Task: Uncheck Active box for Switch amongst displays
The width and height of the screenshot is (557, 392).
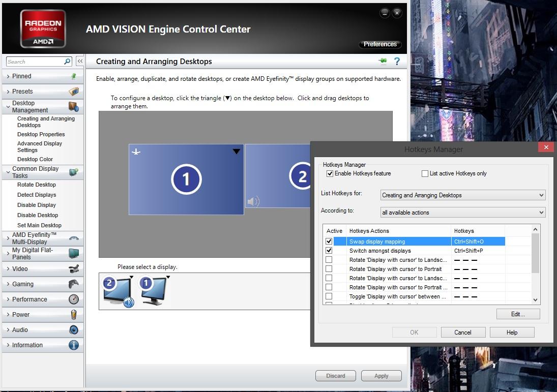Action: pos(329,250)
